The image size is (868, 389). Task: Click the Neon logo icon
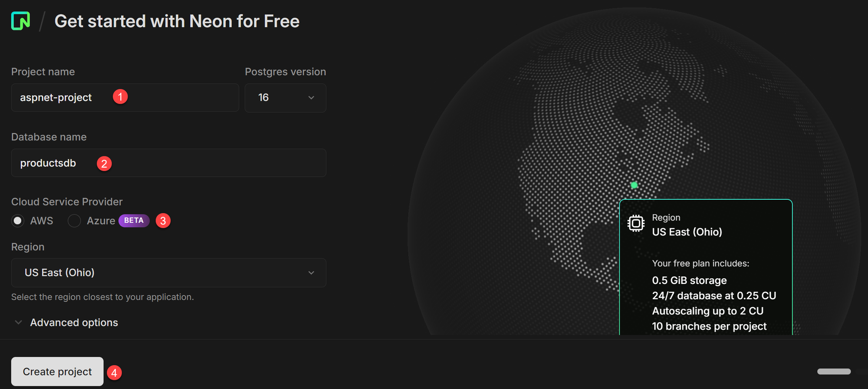coord(20,21)
